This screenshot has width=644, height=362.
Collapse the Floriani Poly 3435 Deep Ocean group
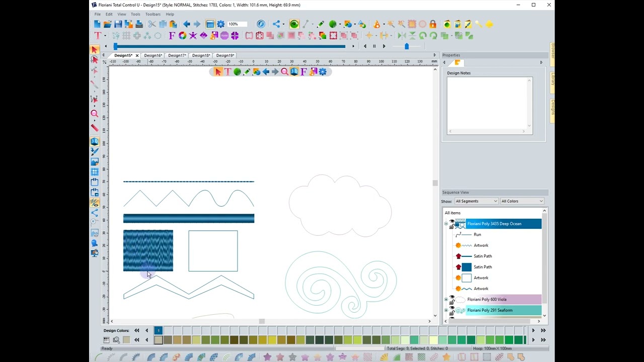pos(446,224)
